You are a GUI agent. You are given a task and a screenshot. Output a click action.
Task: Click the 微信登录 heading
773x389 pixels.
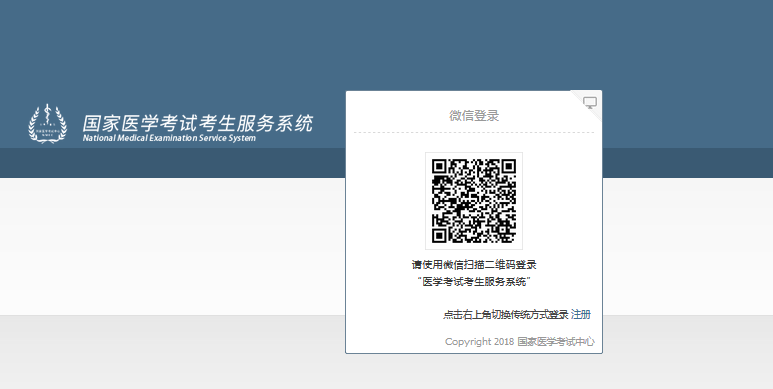click(474, 116)
